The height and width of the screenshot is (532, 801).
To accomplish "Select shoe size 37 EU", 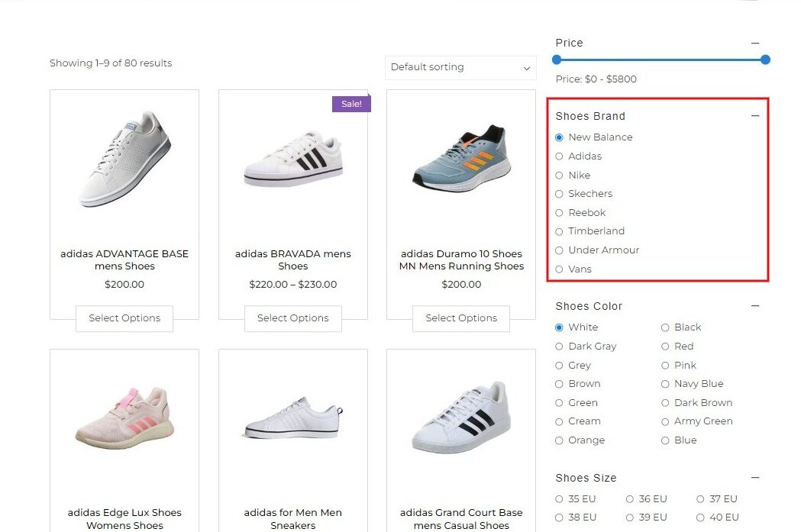I will click(700, 499).
